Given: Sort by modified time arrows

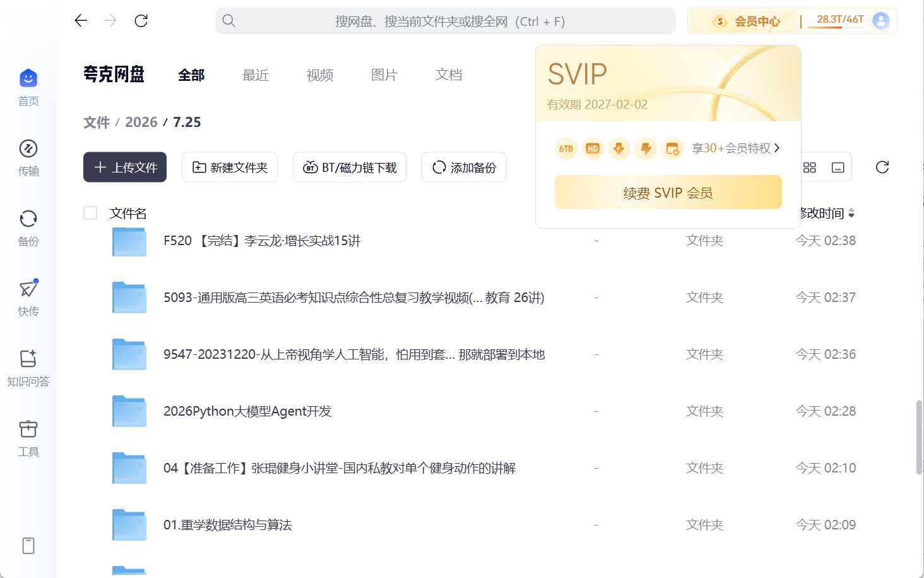Looking at the screenshot, I should 851,213.
